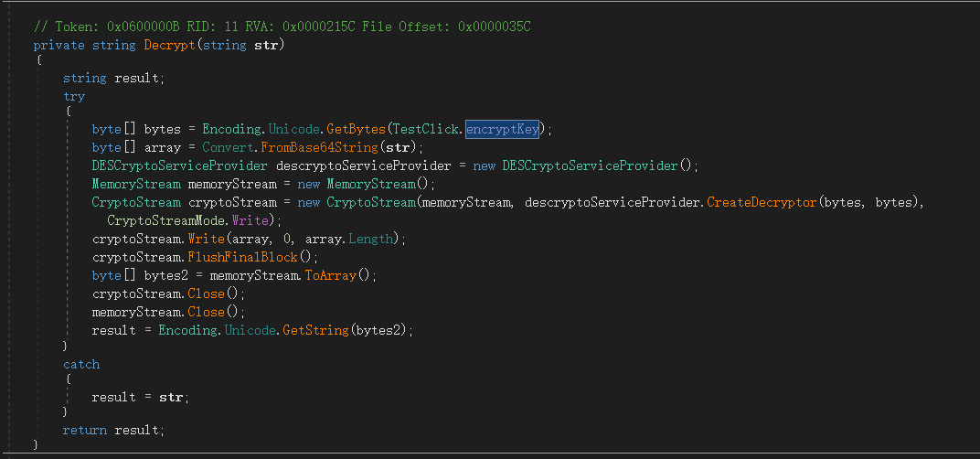
Task: Click the CreateDecryptor method call
Action: click(x=761, y=202)
